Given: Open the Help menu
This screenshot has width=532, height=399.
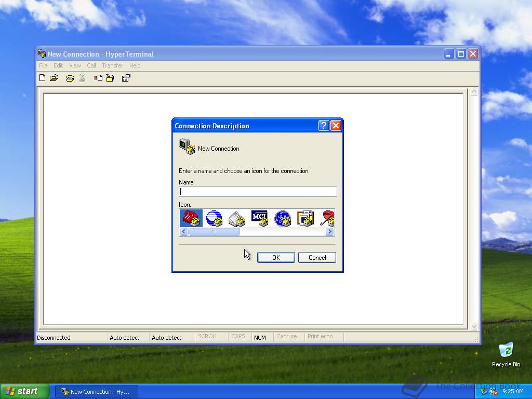Looking at the screenshot, I should coord(135,65).
